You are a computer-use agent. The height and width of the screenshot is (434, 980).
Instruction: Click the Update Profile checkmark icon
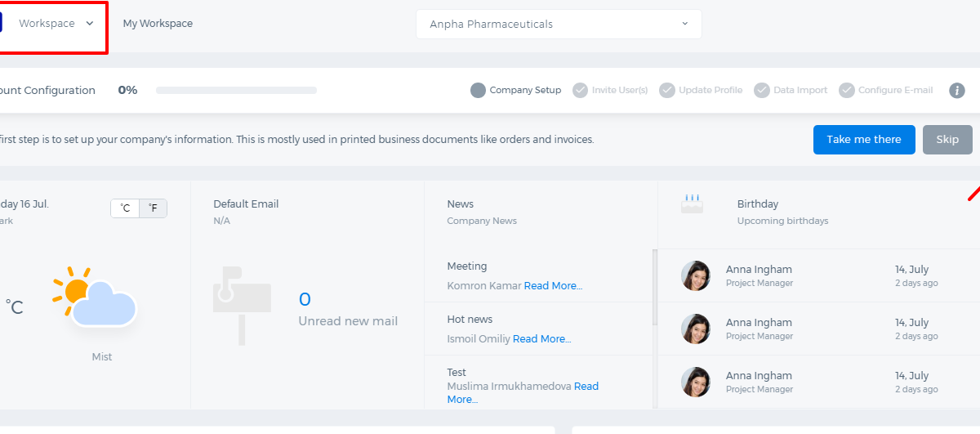pyautogui.click(x=667, y=90)
